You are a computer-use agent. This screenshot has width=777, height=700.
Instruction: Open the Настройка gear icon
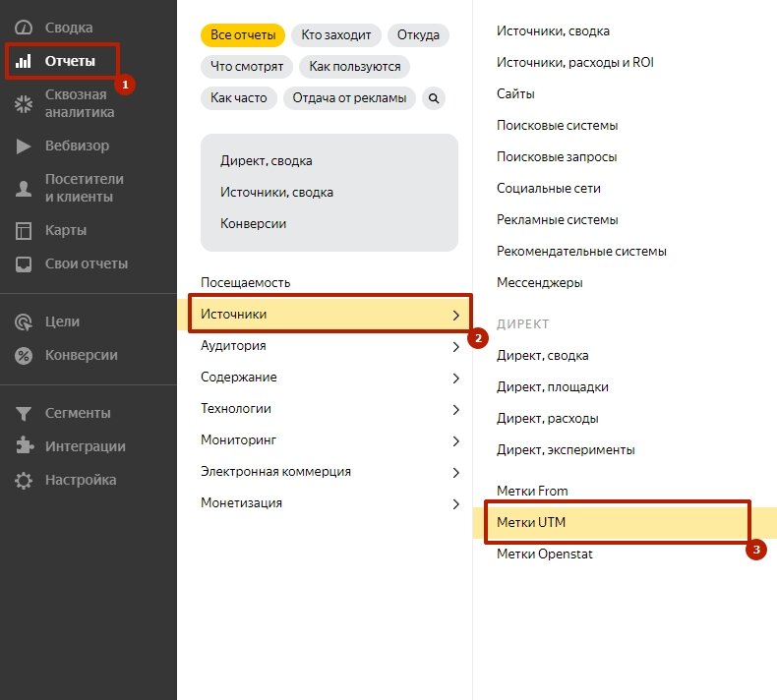coord(24,481)
